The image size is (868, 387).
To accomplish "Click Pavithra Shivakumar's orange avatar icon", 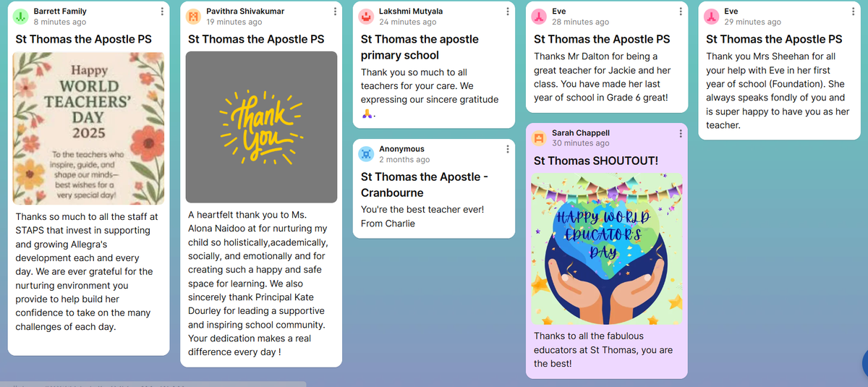I will [x=193, y=16].
